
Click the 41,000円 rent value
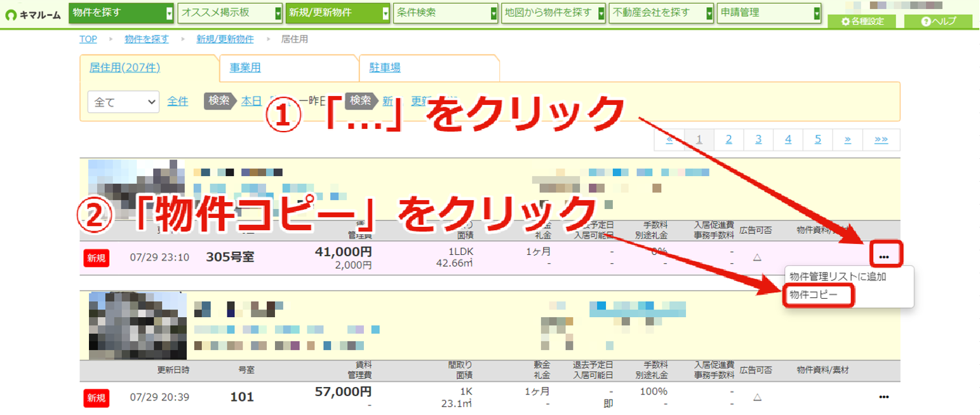point(343,252)
